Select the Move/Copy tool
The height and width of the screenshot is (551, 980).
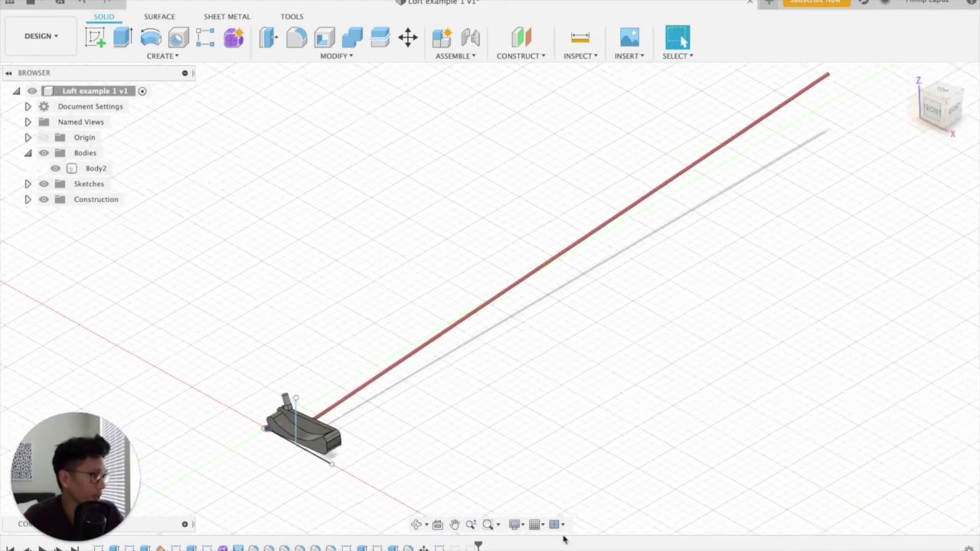click(x=408, y=37)
